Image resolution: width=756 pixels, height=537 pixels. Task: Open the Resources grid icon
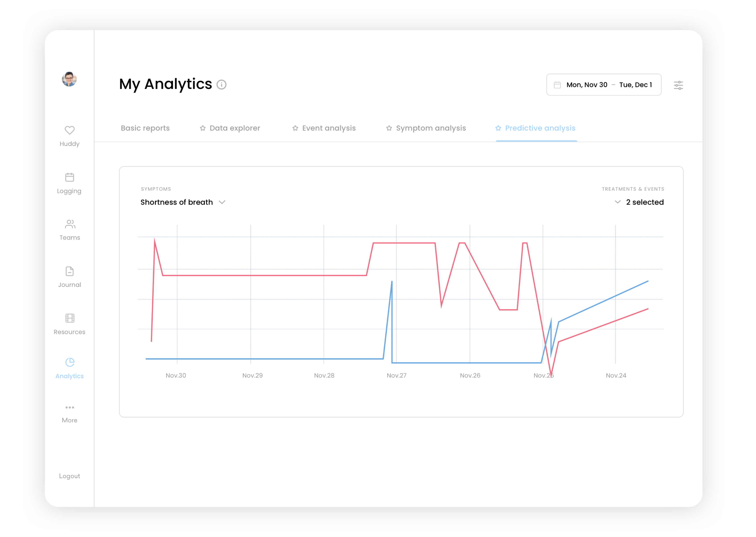70,318
